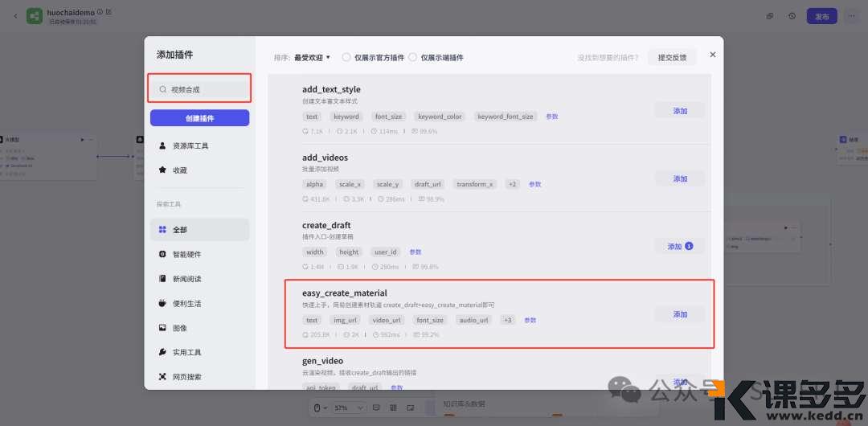This screenshot has height=426, width=868.
Task: Click the minimap icon on the canvas toolbar
Action: click(x=410, y=408)
